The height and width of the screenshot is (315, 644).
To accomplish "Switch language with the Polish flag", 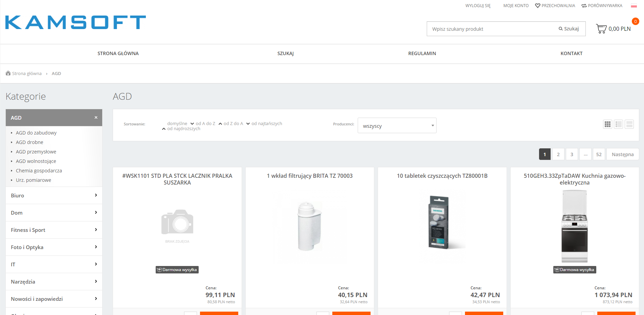I will point(634,6).
